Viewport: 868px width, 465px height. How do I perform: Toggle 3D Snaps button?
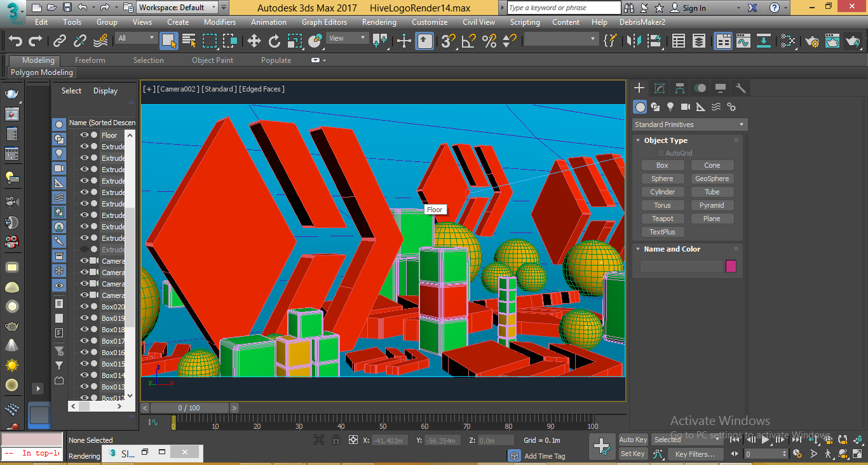(449, 41)
